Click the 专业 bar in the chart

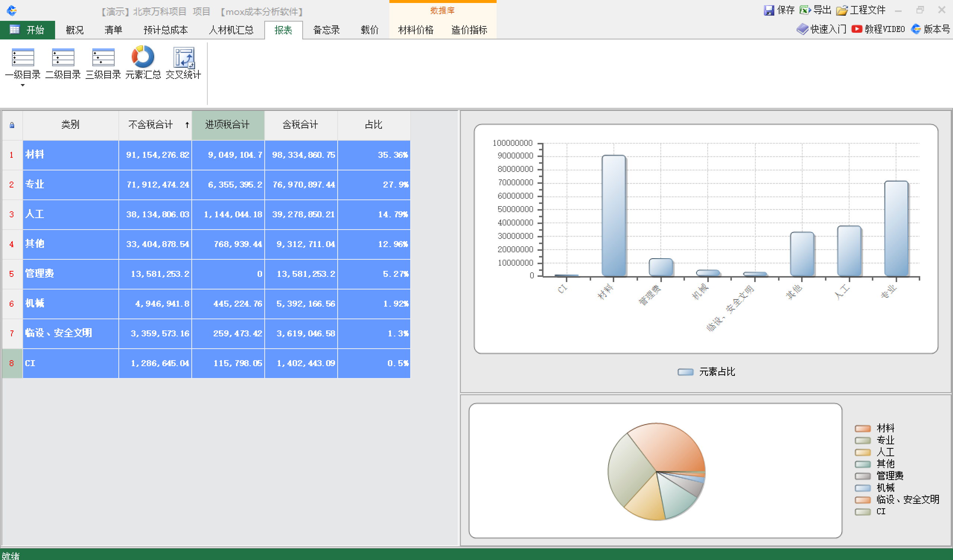pyautogui.click(x=896, y=229)
